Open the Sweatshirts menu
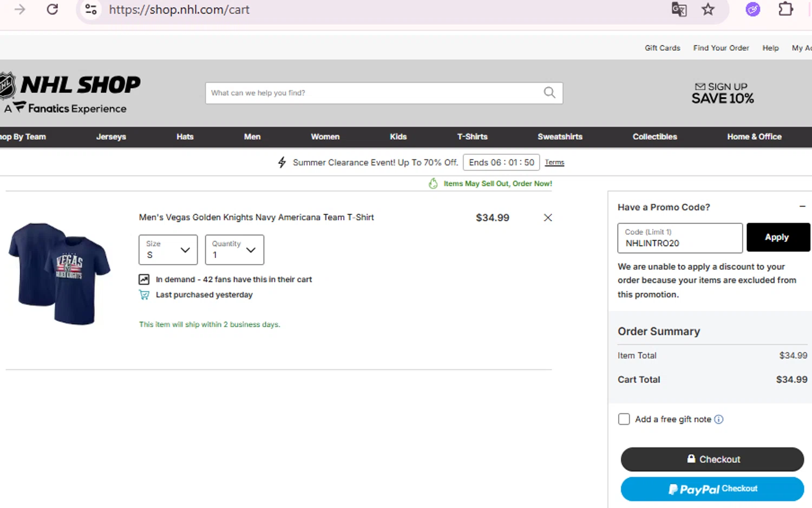 560,137
